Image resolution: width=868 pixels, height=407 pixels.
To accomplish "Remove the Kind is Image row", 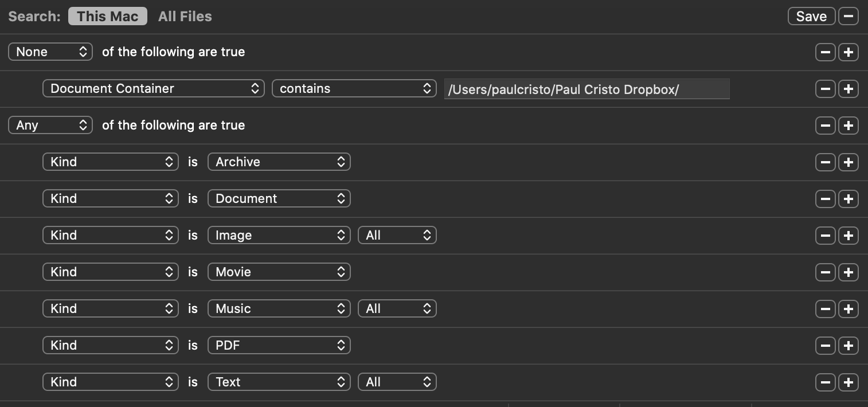I will click(x=825, y=236).
